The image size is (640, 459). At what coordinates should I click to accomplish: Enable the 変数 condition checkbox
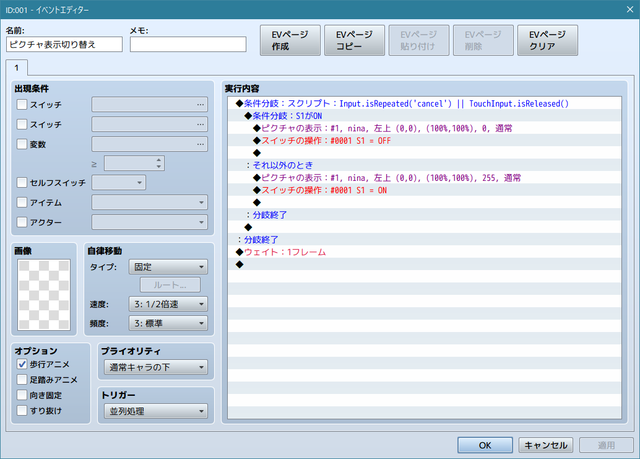point(22,144)
